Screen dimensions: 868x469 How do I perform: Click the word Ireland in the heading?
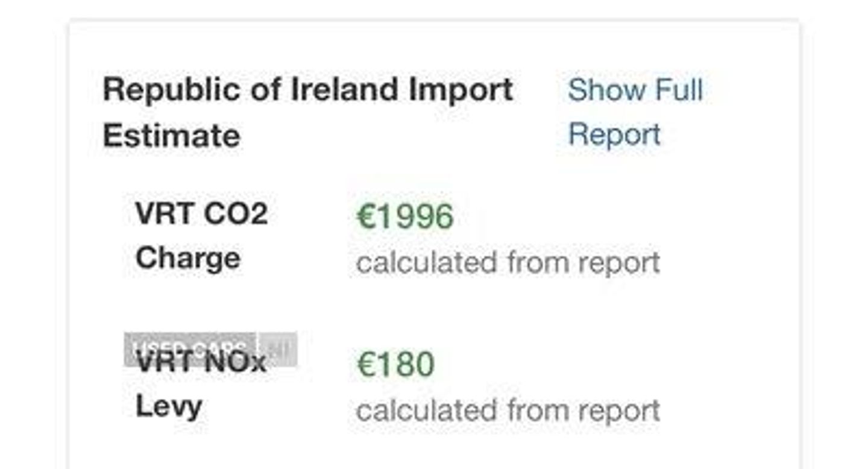click(345, 89)
